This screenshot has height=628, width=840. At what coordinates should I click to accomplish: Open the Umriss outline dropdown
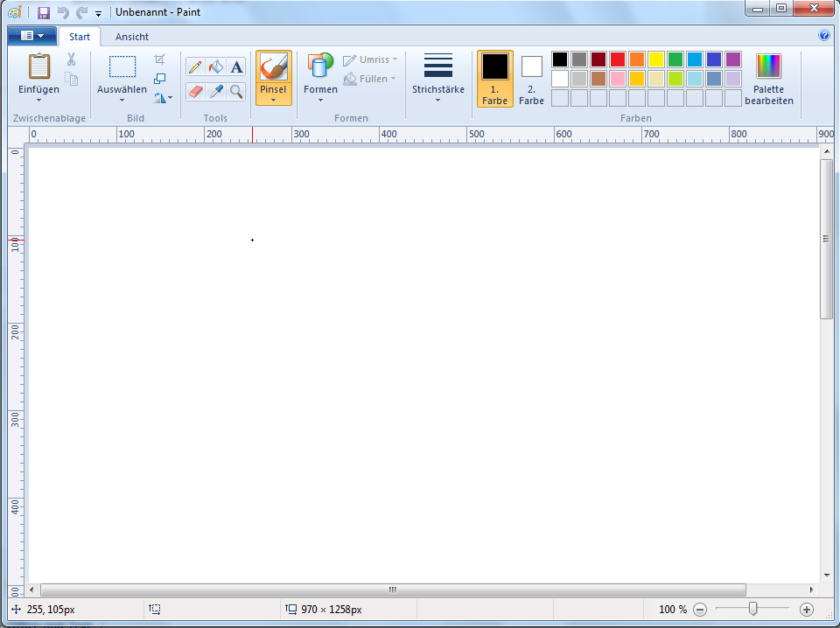pyautogui.click(x=371, y=59)
